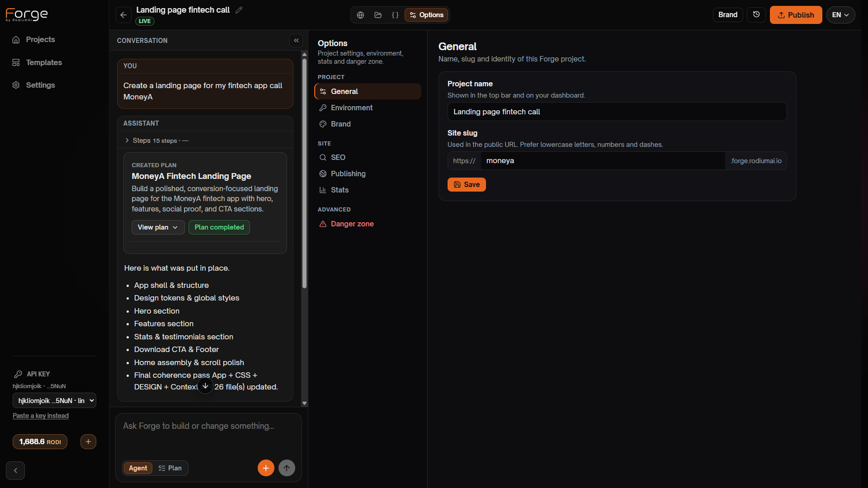Collapse the Conversation panel
Image resolution: width=868 pixels, height=488 pixels.
pos(296,41)
